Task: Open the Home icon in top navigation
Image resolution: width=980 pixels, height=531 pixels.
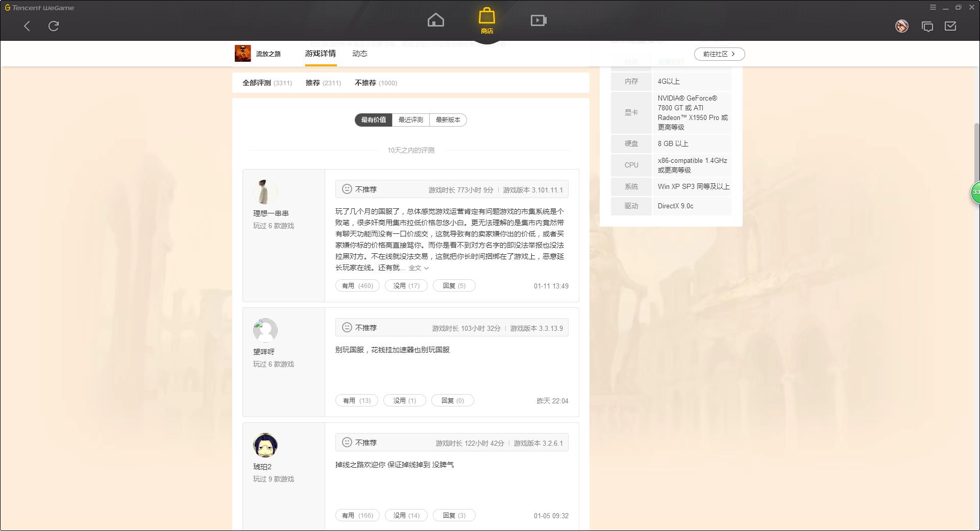Action: [x=436, y=19]
